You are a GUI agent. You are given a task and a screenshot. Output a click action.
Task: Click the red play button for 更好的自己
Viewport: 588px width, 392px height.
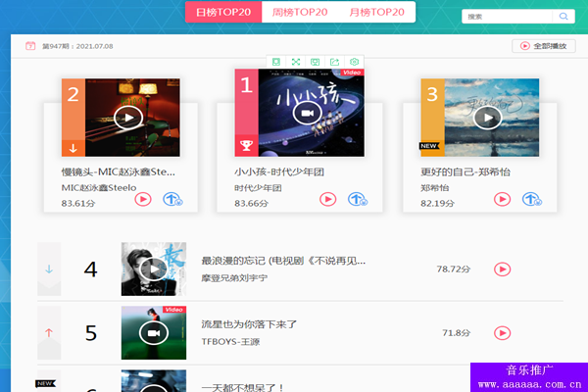pos(502,199)
